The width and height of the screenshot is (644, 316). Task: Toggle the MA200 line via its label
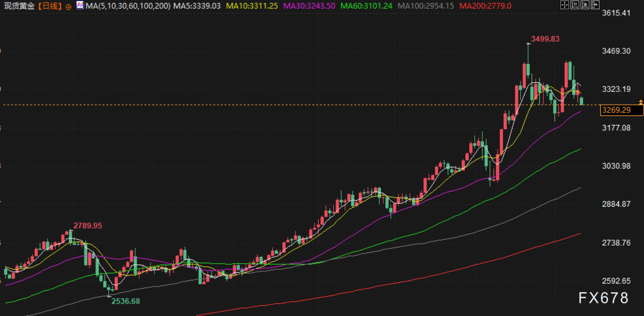coord(485,6)
